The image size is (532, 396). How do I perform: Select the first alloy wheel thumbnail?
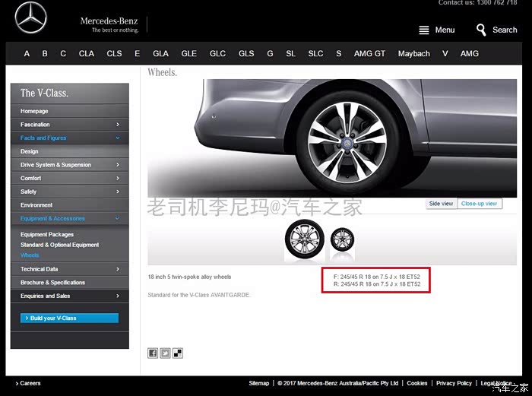(x=304, y=240)
